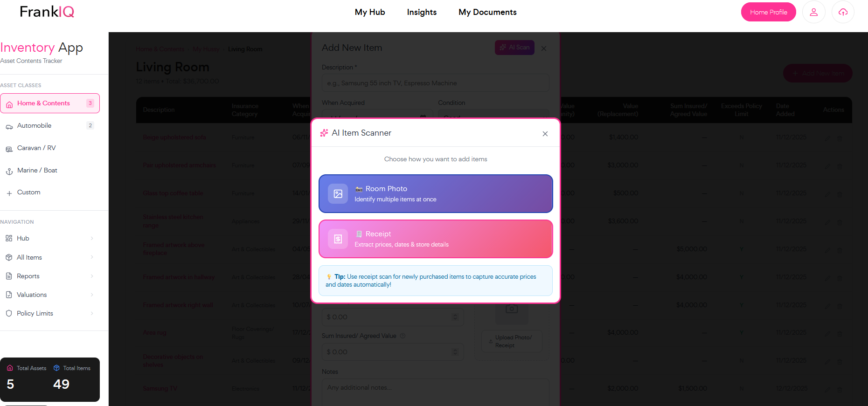This screenshot has height=406, width=868.
Task: Click the All Items icon
Action: coord(9,257)
